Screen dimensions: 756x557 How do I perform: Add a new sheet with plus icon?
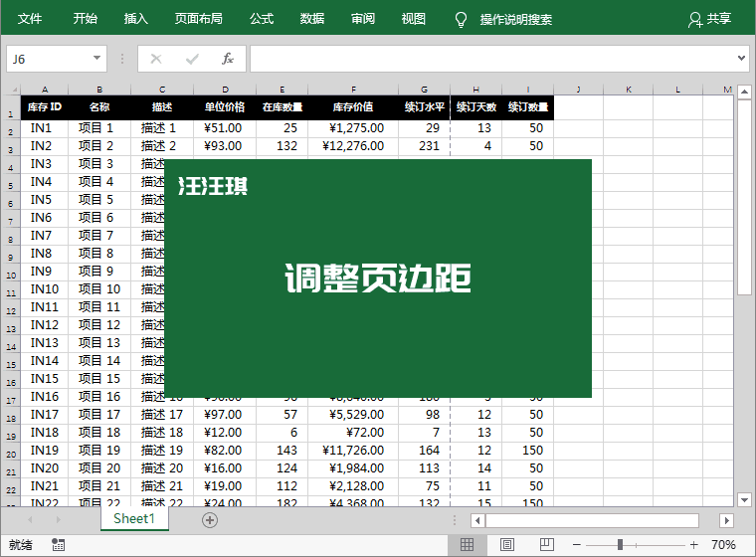click(x=210, y=520)
